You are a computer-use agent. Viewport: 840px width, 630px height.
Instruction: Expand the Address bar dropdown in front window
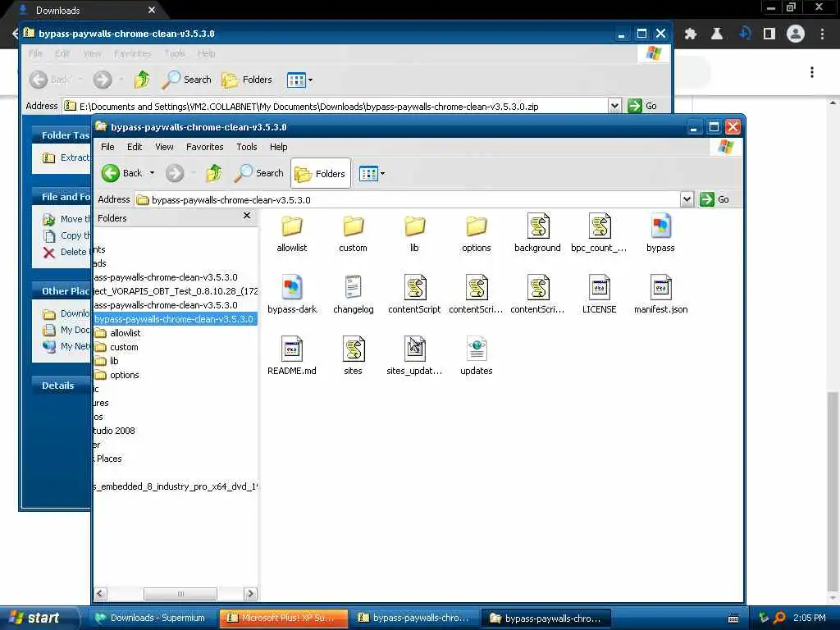687,199
